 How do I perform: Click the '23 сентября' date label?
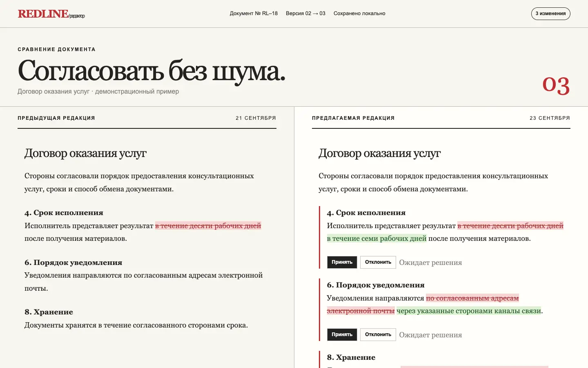click(550, 118)
